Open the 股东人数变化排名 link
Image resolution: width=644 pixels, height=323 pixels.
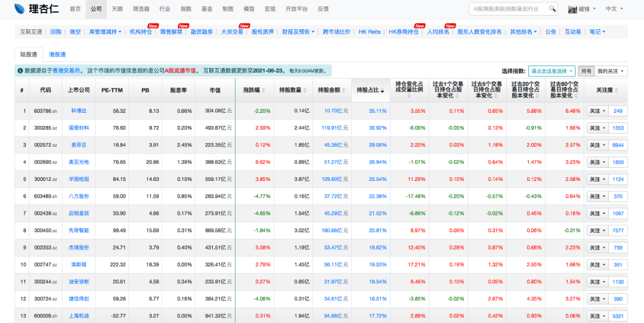point(479,32)
